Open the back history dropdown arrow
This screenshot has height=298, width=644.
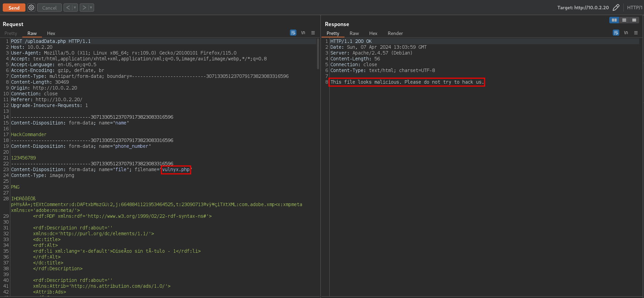click(x=75, y=8)
